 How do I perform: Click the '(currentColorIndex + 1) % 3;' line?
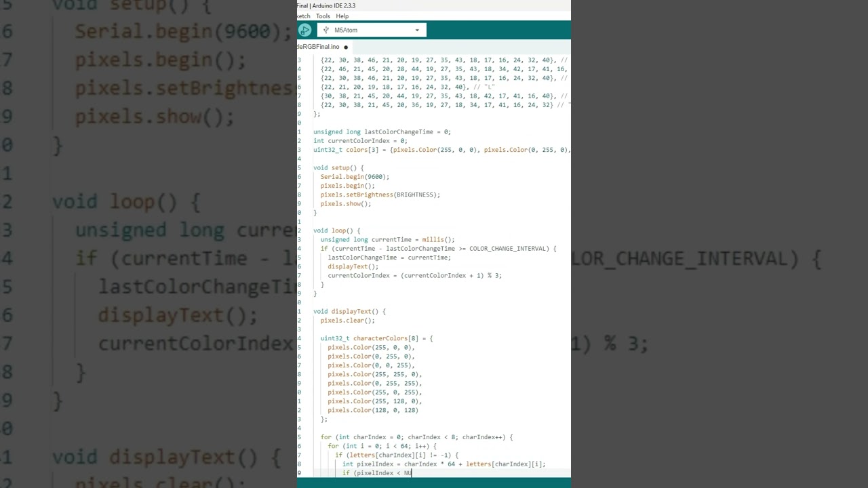415,275
